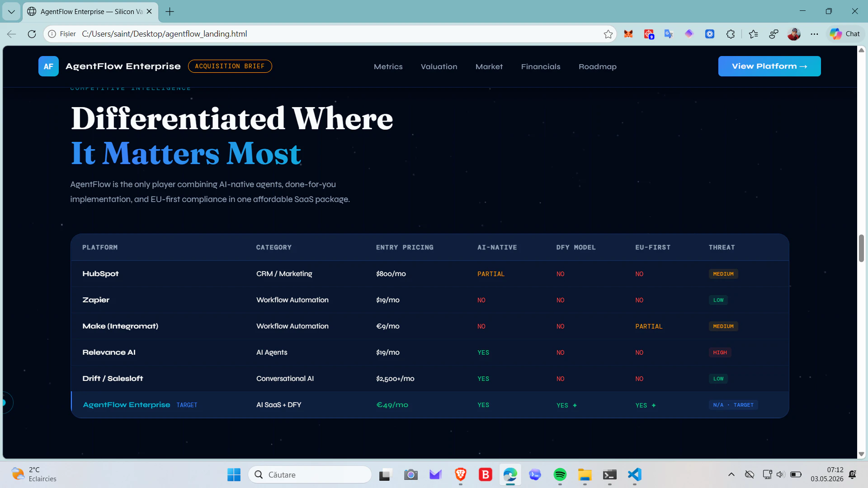Jump to the Roadmap section

coord(597,66)
